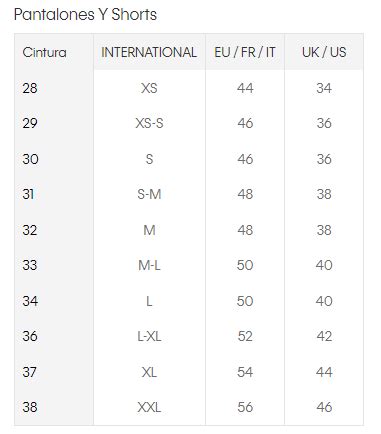Select waist size 38 row label

(30, 407)
